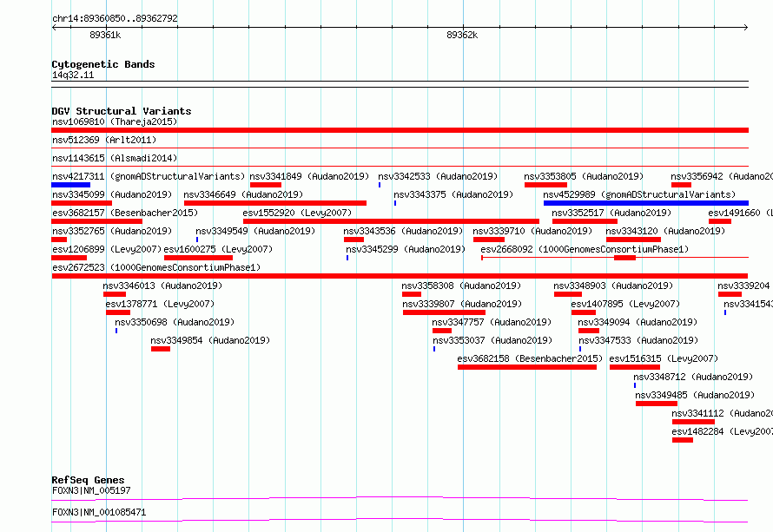Image resolution: width=773 pixels, height=532 pixels.
Task: Click the nsv3339710 (Audano2019) label
Action: pyautogui.click(x=532, y=231)
